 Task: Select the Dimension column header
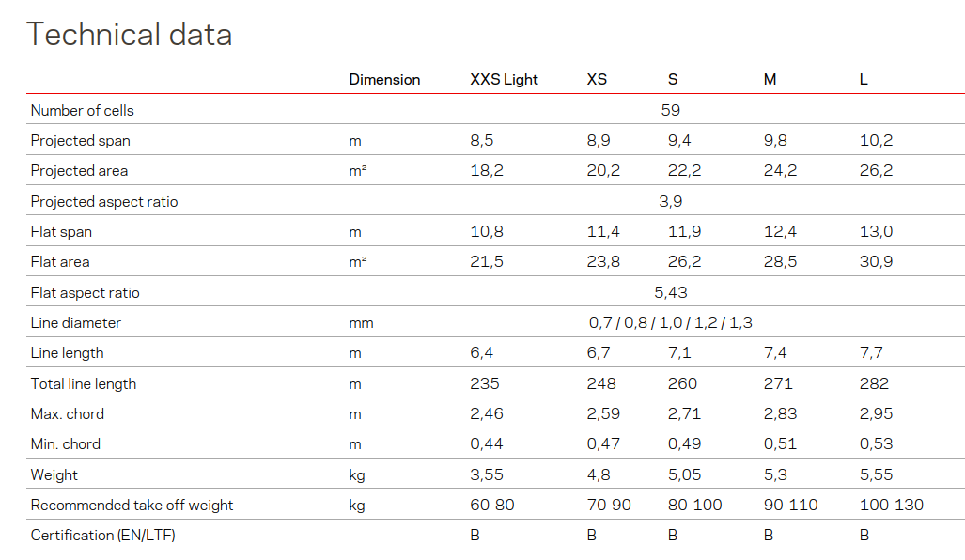(384, 80)
